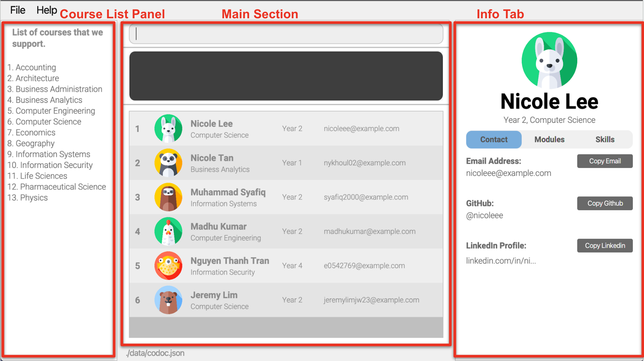Click email jeremylimjw23@example.com
Screen dimensions: 644x361
click(371, 300)
